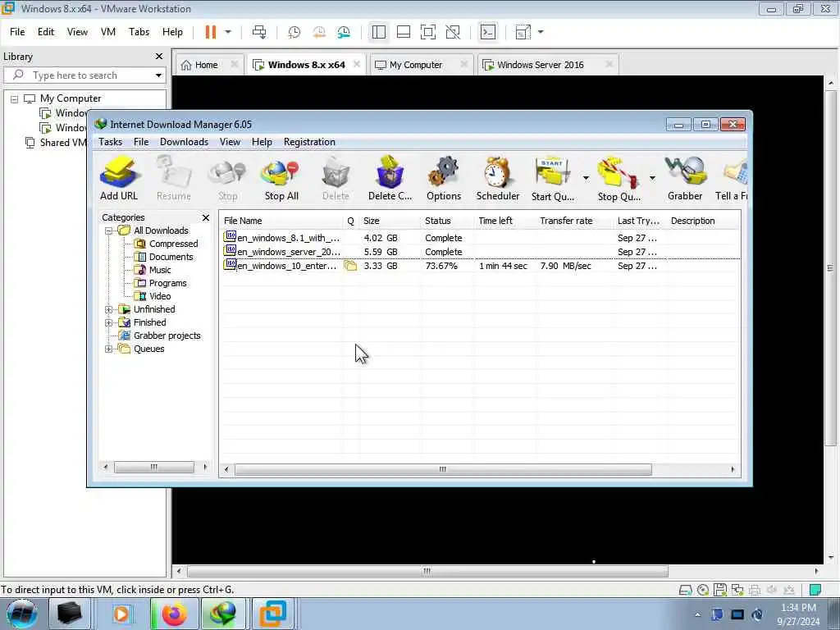Collapse the All Downloads category tree
840x630 pixels.
109,231
